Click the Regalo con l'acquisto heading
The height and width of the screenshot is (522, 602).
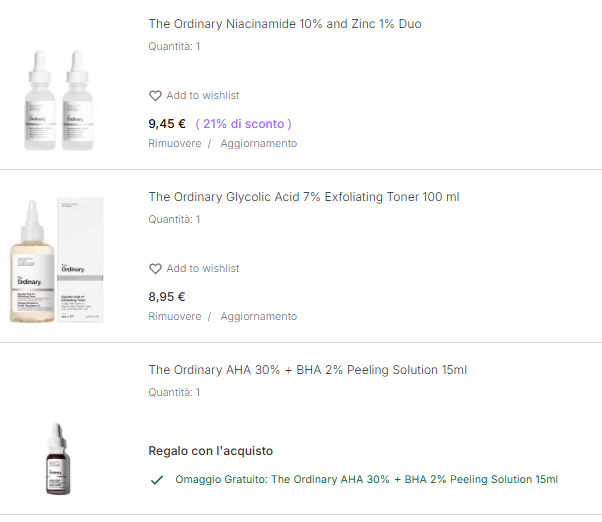210,451
